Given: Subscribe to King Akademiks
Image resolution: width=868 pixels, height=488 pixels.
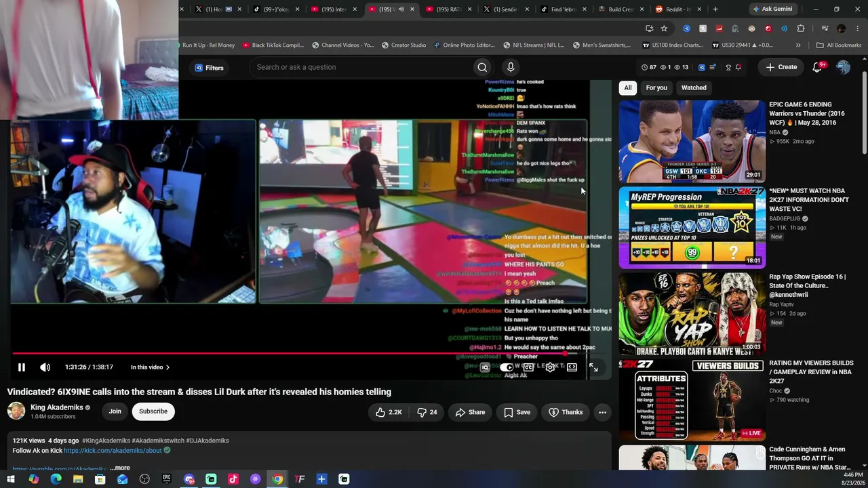Looking at the screenshot, I should click(x=153, y=411).
